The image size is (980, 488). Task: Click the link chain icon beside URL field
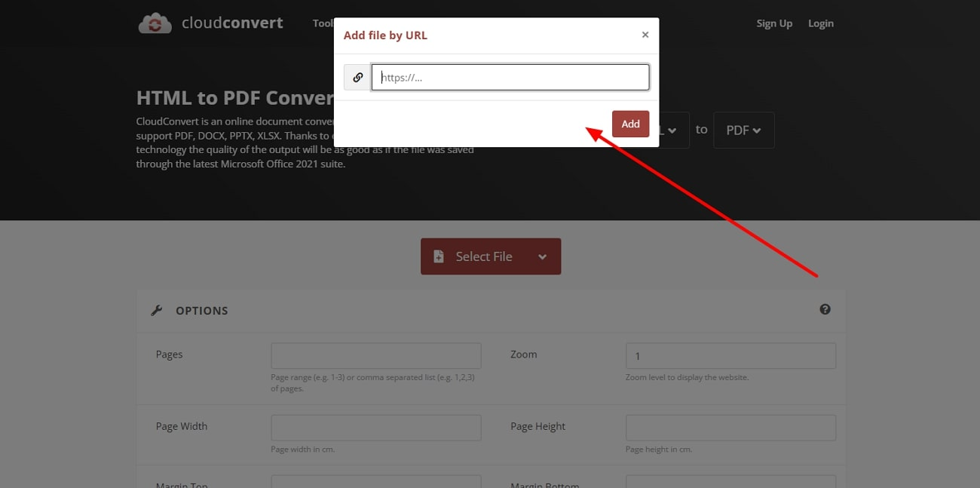[358, 77]
